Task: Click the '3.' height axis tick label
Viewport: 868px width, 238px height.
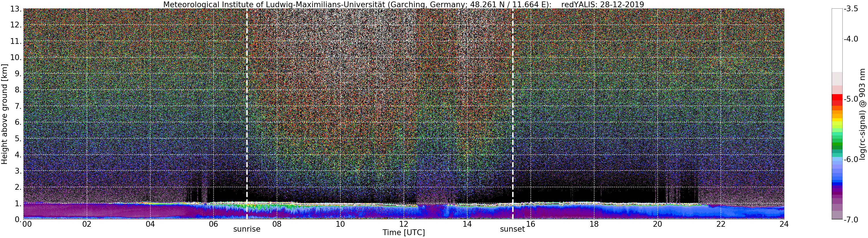Action: [x=18, y=171]
